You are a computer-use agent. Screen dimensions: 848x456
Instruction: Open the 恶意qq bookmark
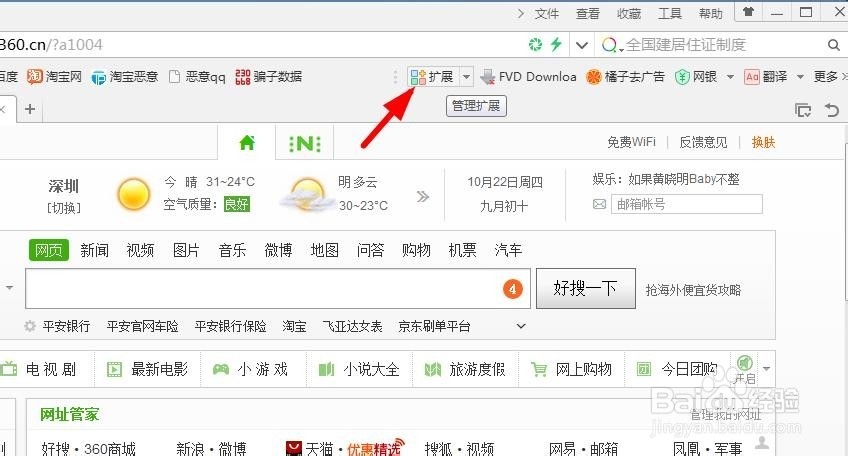197,77
